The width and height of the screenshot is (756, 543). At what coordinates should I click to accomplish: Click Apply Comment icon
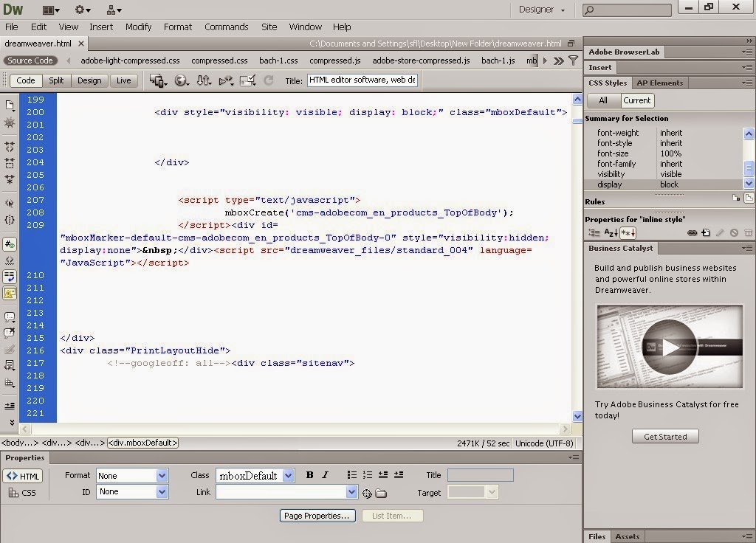point(10,317)
